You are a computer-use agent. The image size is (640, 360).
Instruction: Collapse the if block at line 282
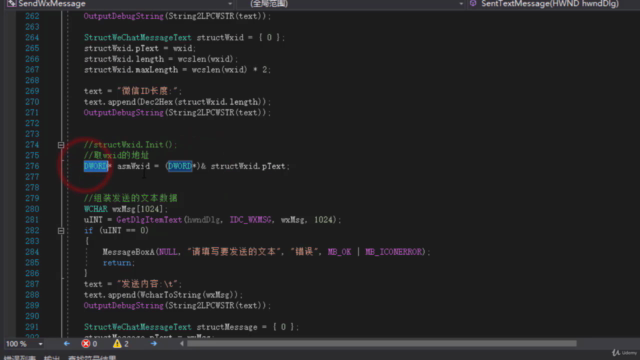tap(61, 231)
